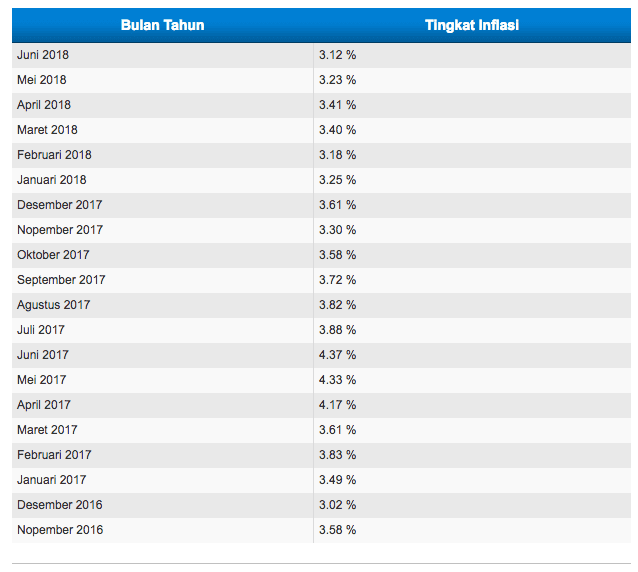
Task: Select the Mei 2017 row label
Action: [x=42, y=380]
